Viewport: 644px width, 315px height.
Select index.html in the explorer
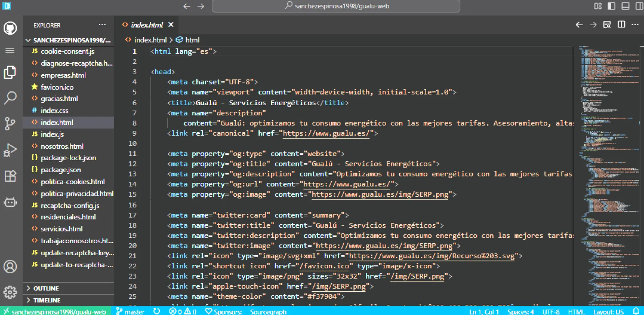[x=68, y=122]
